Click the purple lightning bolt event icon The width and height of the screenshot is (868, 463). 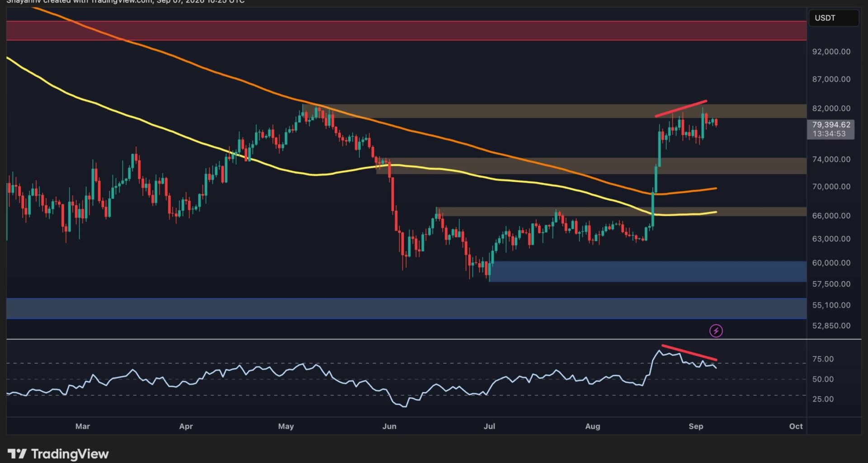tap(716, 331)
